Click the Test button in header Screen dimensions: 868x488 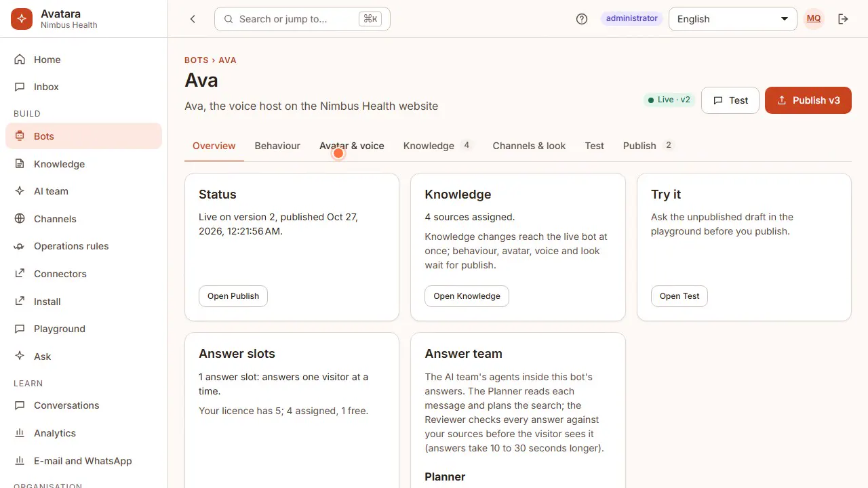coord(730,100)
